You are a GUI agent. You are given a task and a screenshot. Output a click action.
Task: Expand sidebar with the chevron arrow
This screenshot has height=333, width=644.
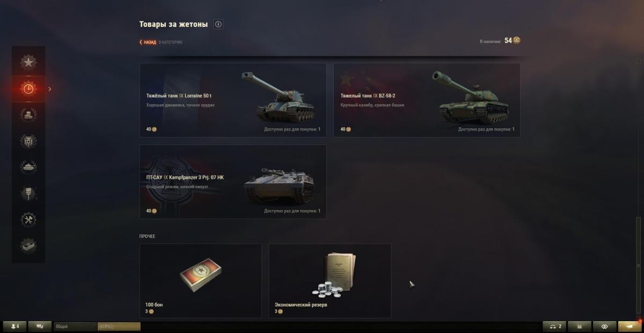tap(50, 89)
